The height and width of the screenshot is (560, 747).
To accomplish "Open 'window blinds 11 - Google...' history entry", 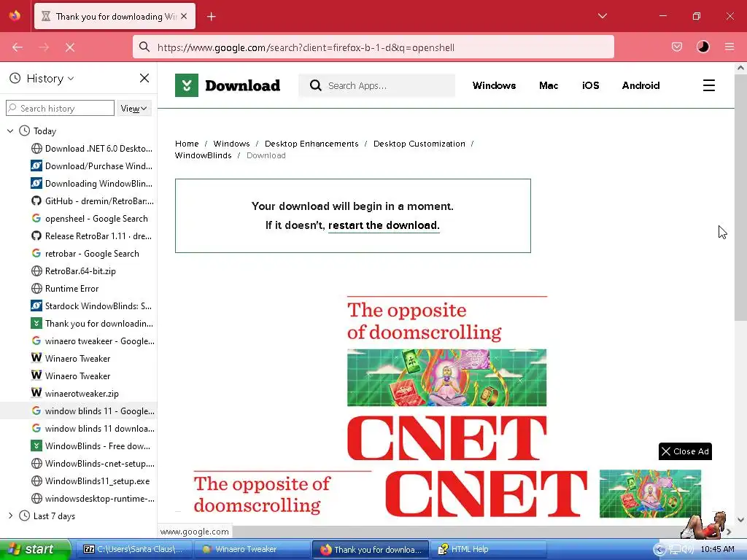I will [93, 411].
